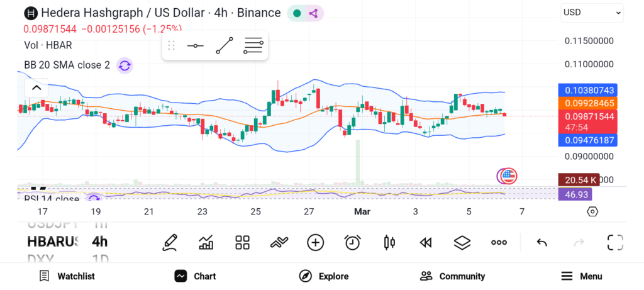Open the three-dot more options icon
644x290 pixels.
499,242
